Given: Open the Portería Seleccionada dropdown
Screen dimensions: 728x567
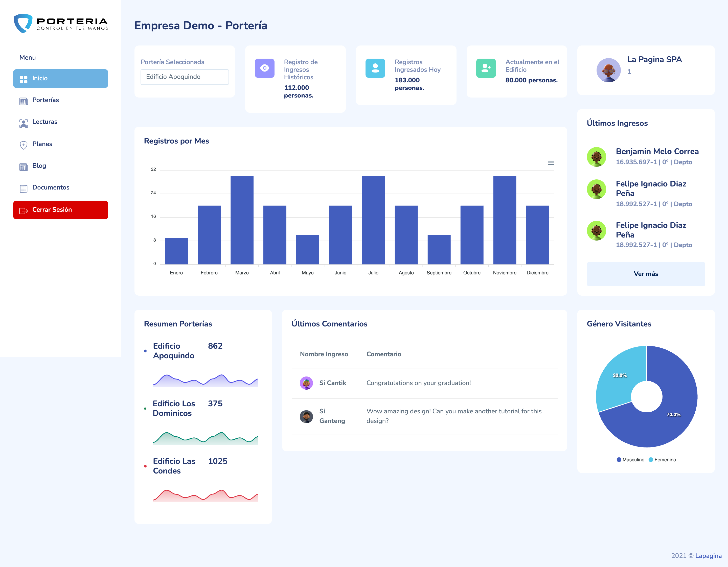Looking at the screenshot, I should pos(185,77).
